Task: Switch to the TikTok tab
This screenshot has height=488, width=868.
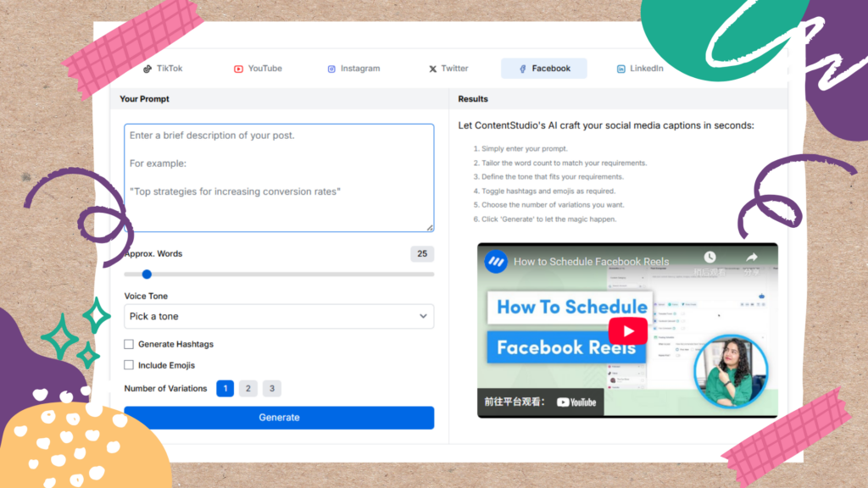Action: point(163,69)
